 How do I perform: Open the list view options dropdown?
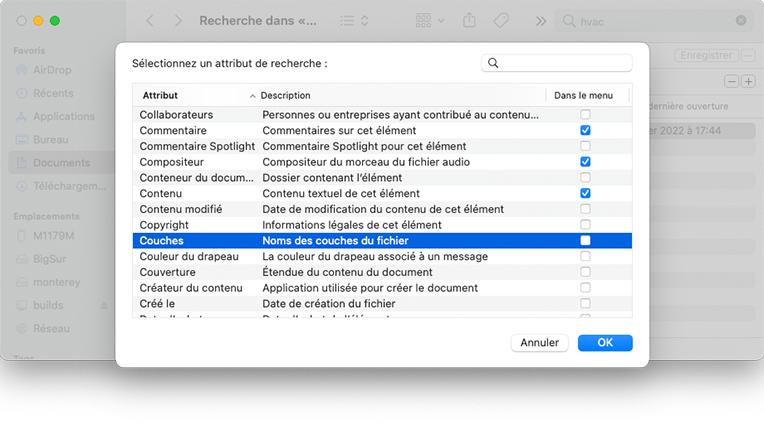tap(354, 20)
